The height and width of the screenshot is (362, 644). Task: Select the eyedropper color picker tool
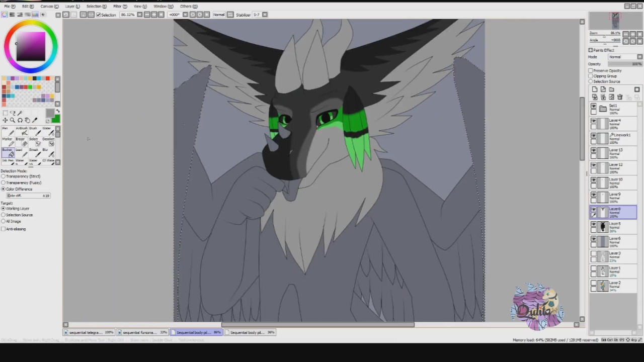35,120
